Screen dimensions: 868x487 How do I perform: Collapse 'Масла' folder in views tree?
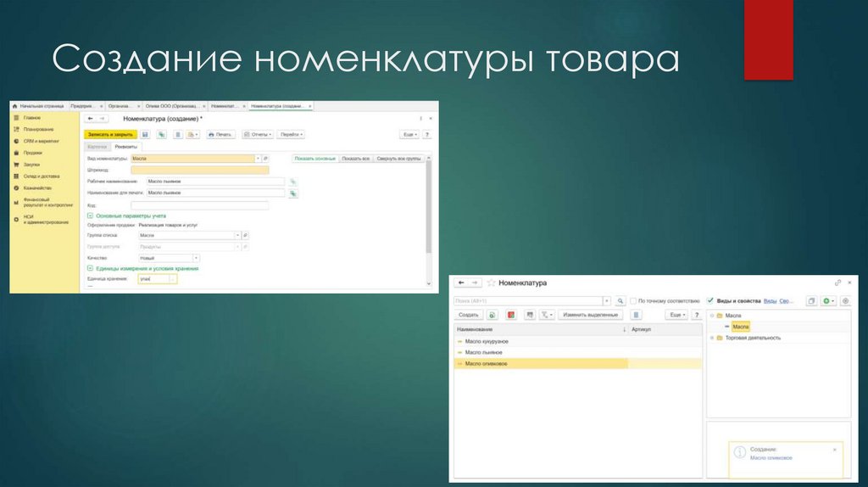712,316
